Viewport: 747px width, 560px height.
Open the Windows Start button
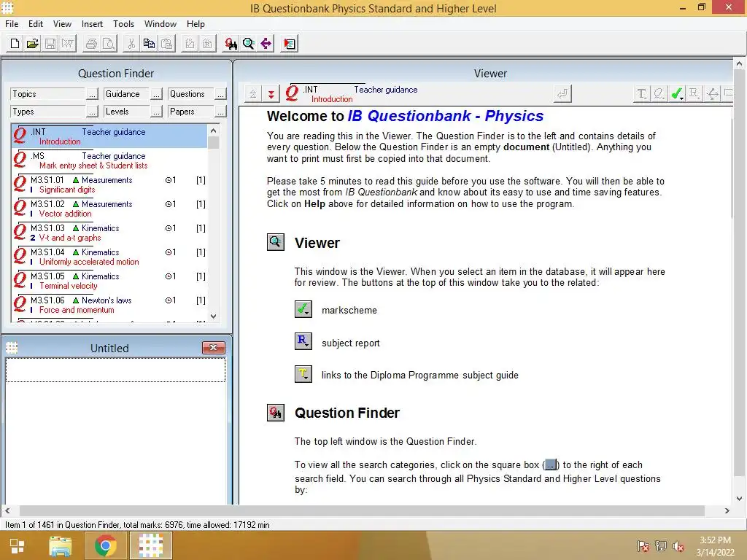tap(18, 546)
